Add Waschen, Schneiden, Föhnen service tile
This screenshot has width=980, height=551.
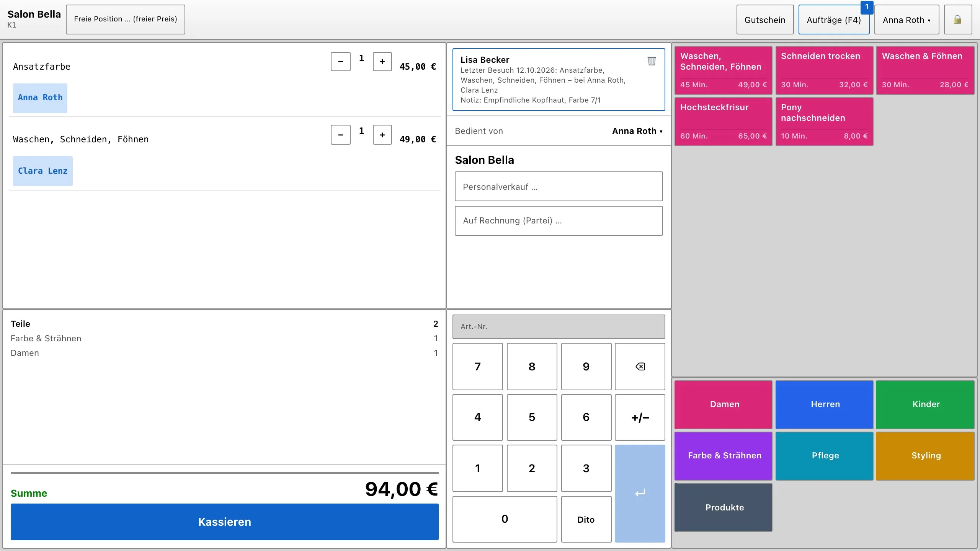tap(723, 70)
